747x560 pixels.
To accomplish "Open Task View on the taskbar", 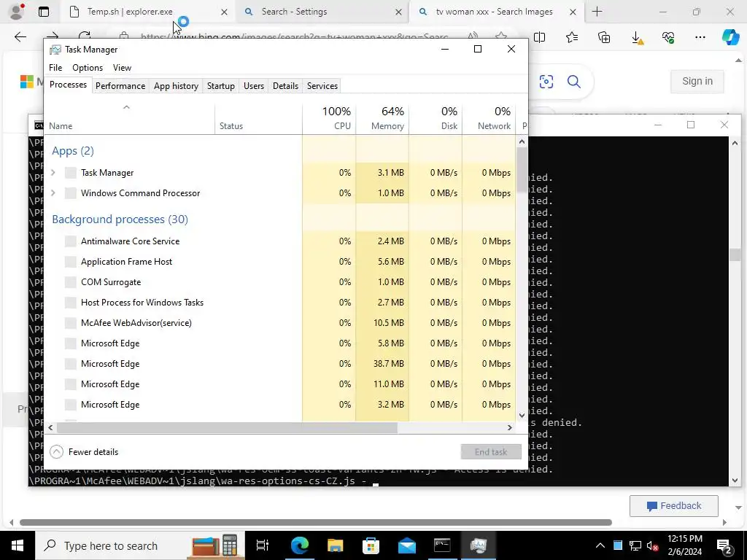I will pos(263,545).
